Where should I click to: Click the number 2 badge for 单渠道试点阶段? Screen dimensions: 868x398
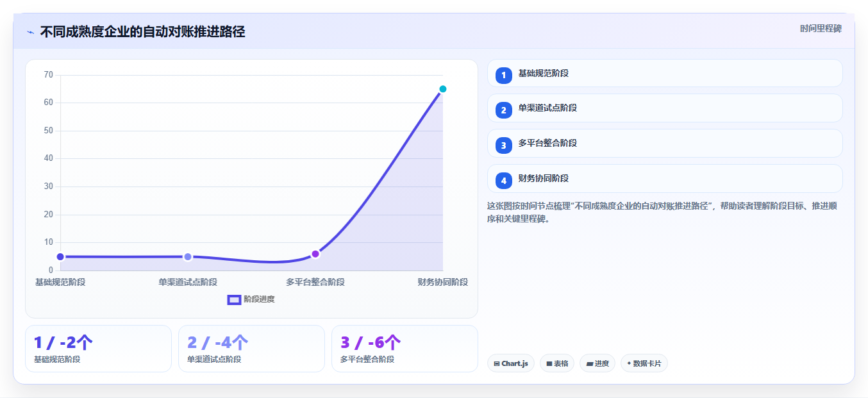[x=504, y=110]
